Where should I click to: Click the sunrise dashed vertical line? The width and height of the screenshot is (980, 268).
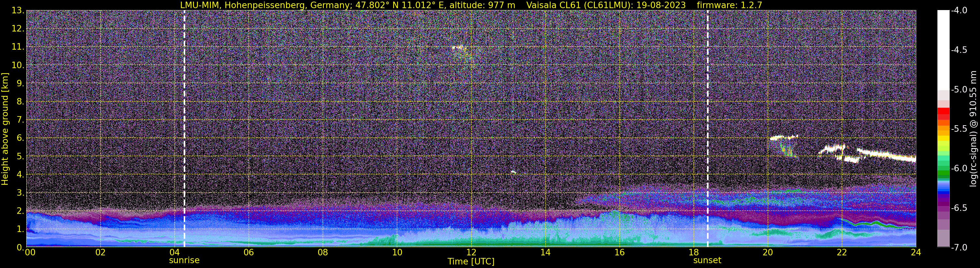[x=185, y=129]
